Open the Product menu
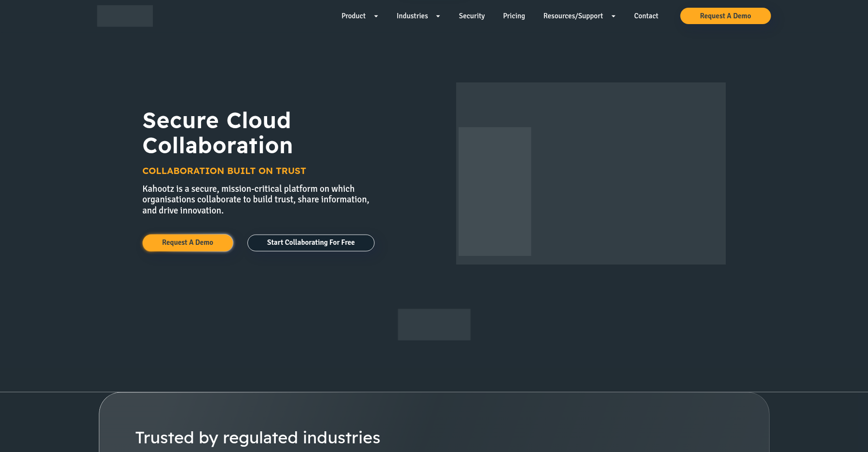 (x=353, y=16)
